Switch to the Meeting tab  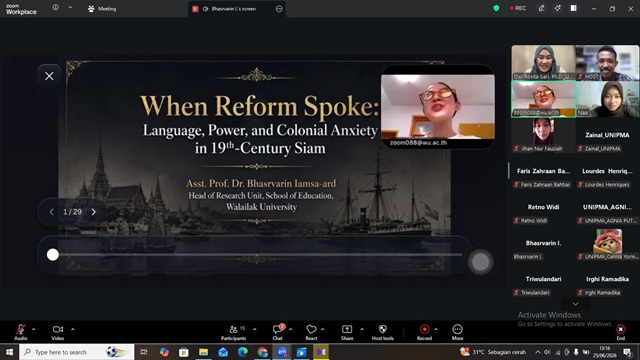(102, 9)
